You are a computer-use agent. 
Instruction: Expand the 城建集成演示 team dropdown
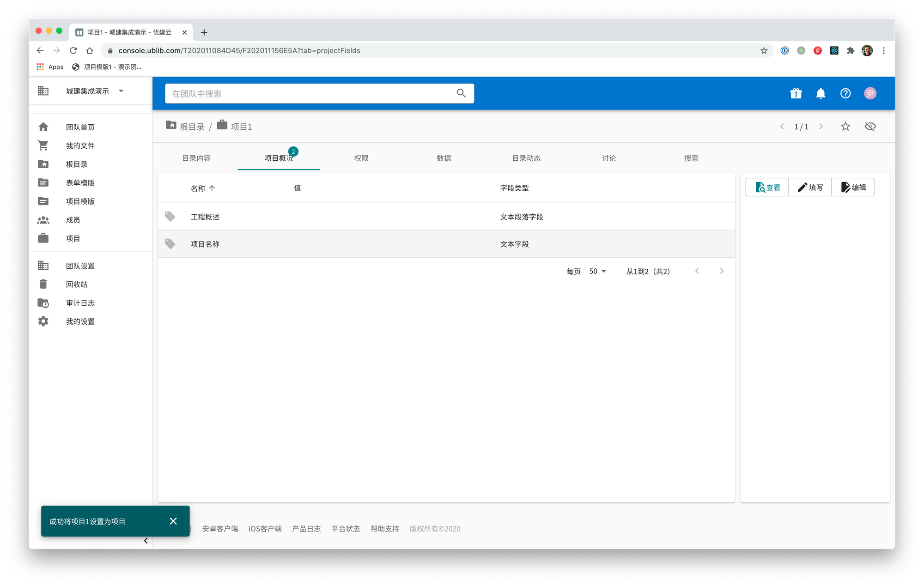[x=121, y=91]
